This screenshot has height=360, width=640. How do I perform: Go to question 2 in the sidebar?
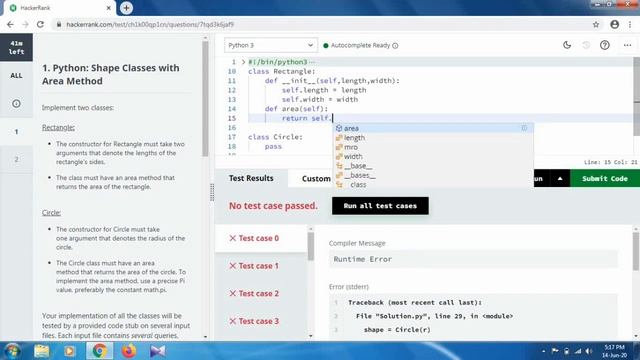pos(16,159)
